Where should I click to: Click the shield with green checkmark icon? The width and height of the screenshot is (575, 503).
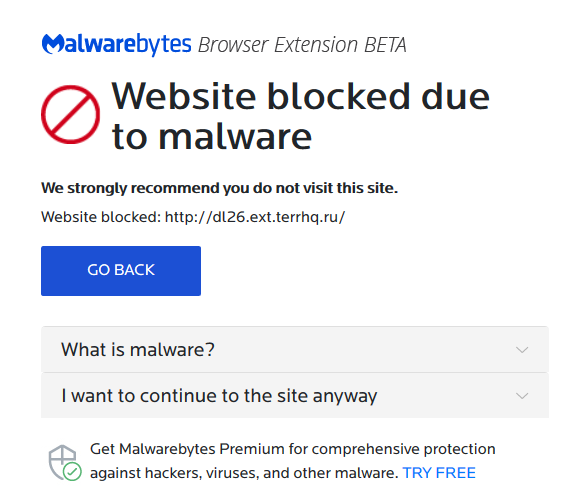point(65,463)
